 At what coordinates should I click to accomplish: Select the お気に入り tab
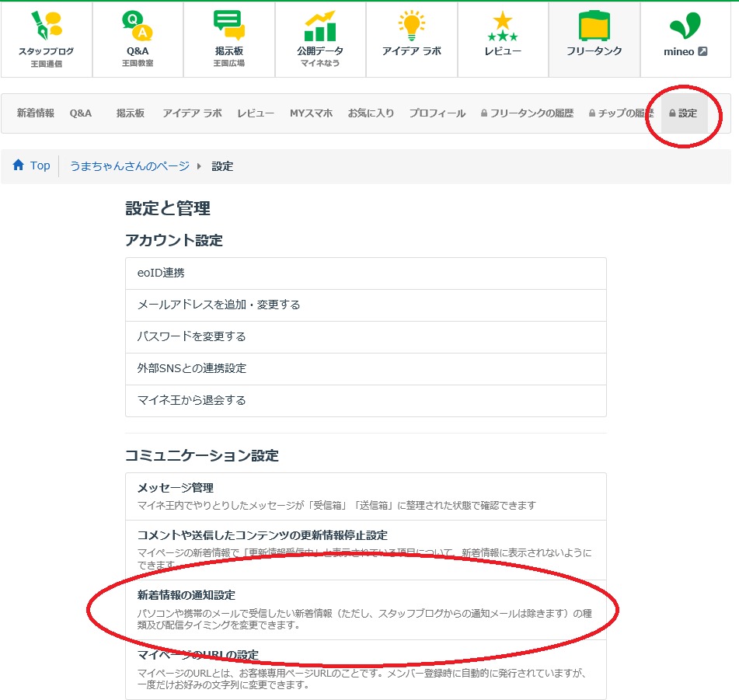pyautogui.click(x=371, y=113)
